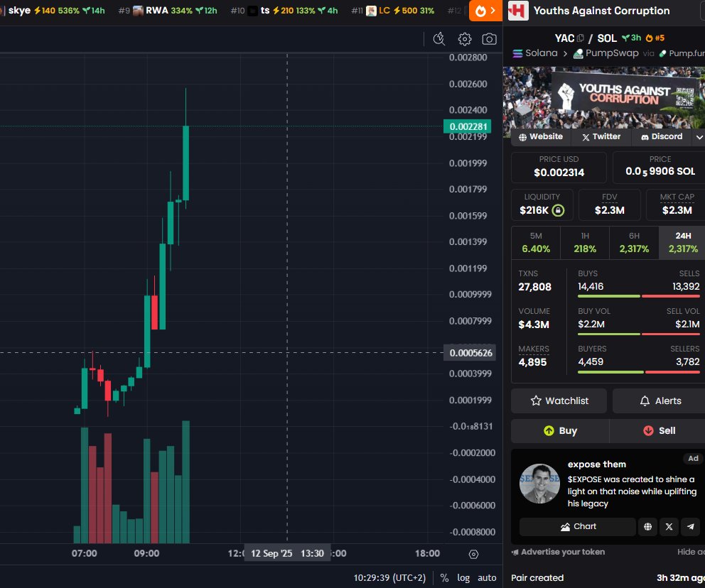
Task: Open the RWA trending token
Action: pyautogui.click(x=168, y=11)
